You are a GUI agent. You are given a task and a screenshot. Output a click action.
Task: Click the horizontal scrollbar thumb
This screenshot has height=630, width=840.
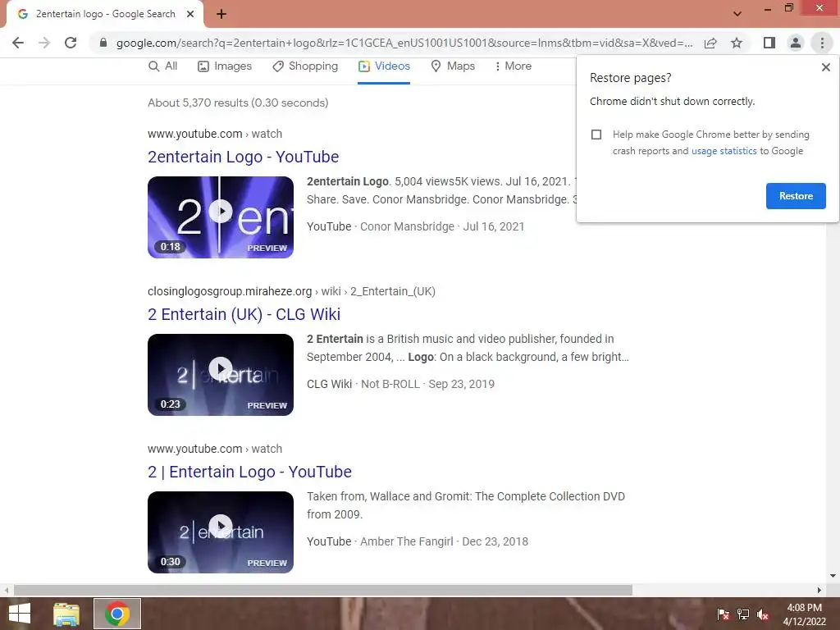click(x=323, y=591)
